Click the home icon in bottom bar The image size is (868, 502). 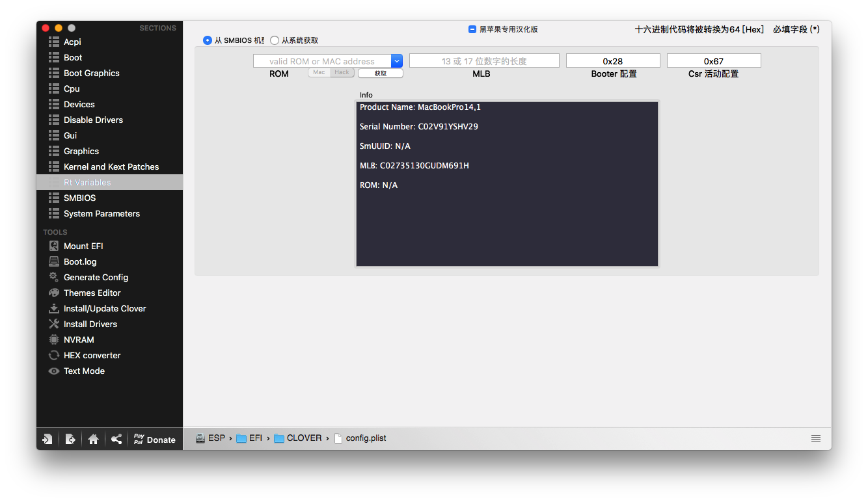coord(93,440)
